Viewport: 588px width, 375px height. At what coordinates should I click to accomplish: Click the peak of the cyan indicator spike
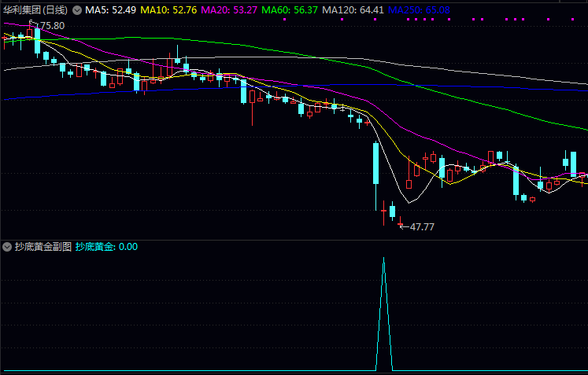tap(384, 259)
